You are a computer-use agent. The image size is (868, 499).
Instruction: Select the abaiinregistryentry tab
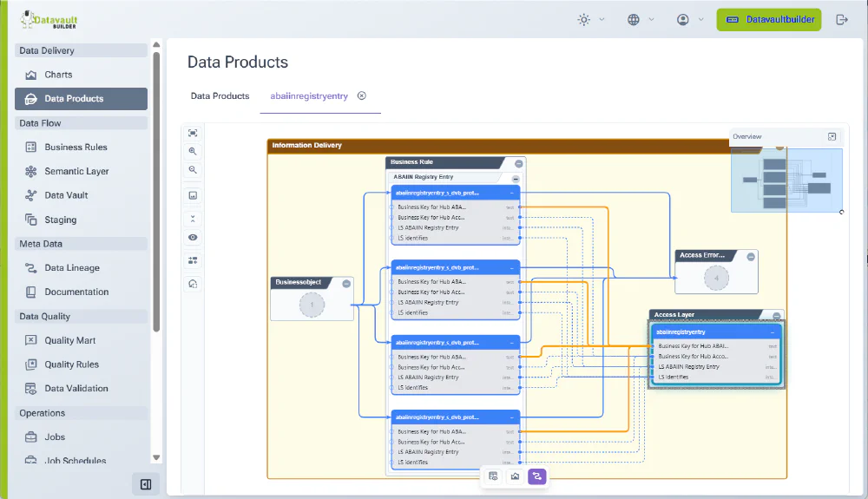click(309, 95)
